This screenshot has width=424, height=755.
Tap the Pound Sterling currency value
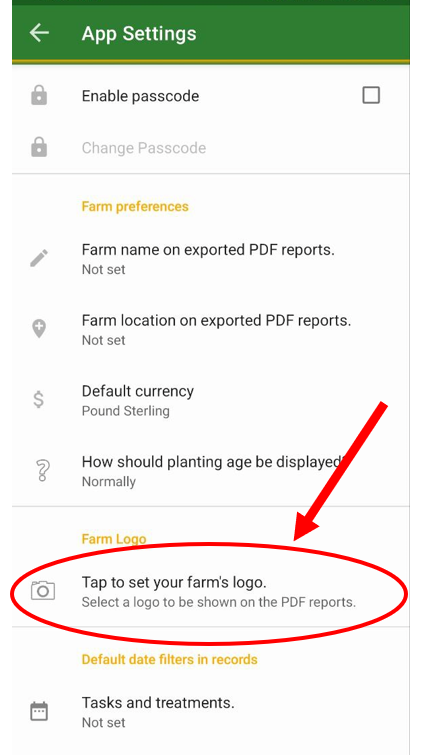click(x=126, y=411)
